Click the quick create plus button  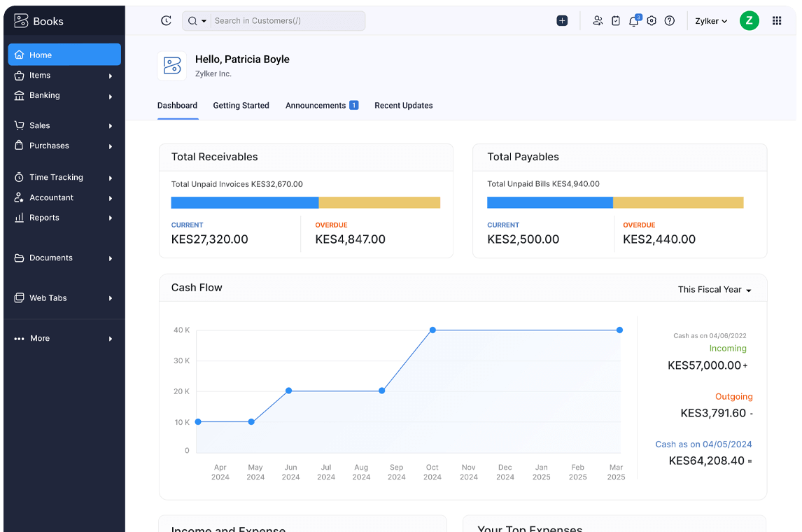562,20
